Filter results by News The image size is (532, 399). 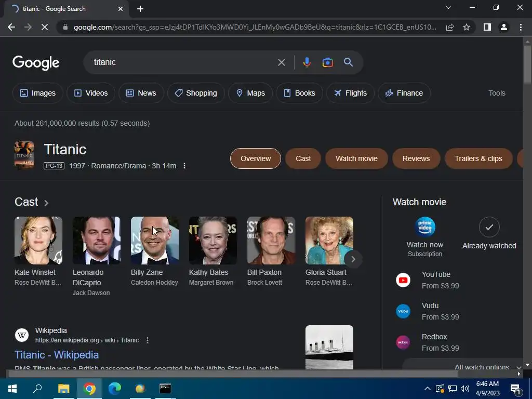coord(141,93)
